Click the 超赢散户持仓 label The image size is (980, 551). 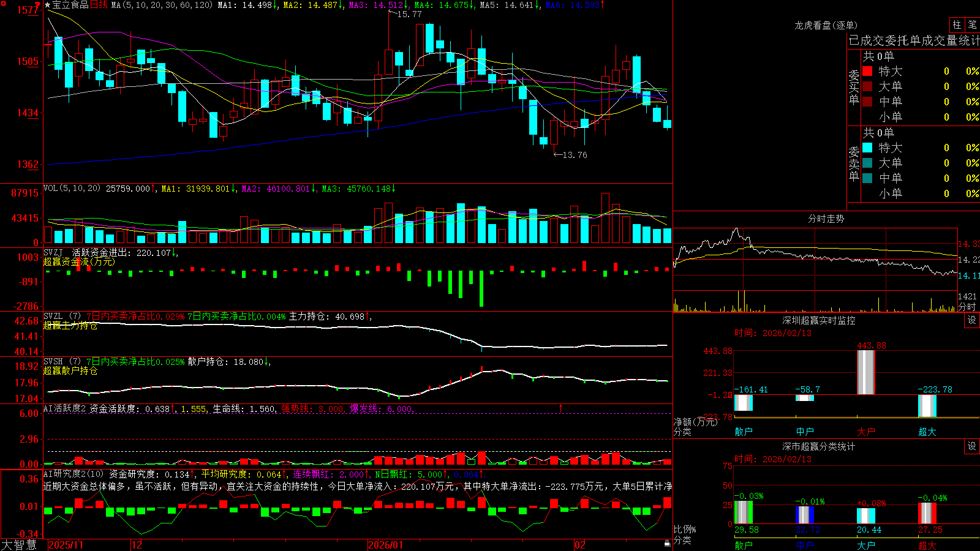[70, 370]
